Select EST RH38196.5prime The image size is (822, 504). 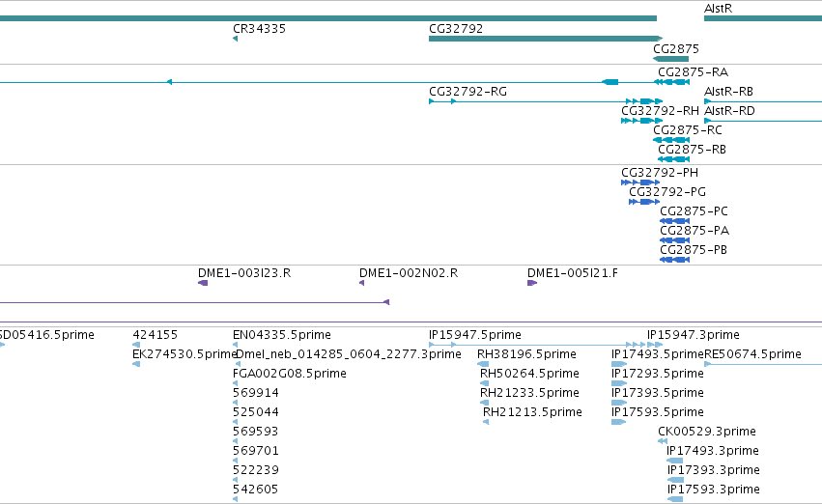(x=526, y=354)
